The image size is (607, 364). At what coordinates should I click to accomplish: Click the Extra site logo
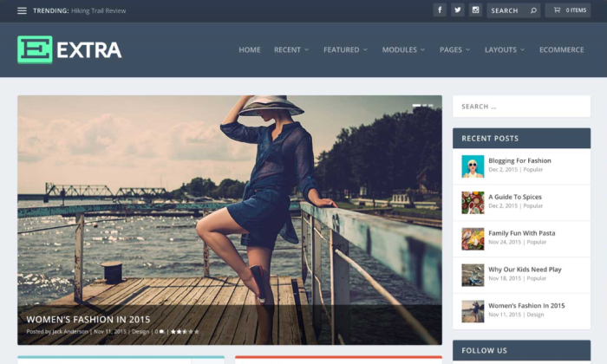click(69, 49)
